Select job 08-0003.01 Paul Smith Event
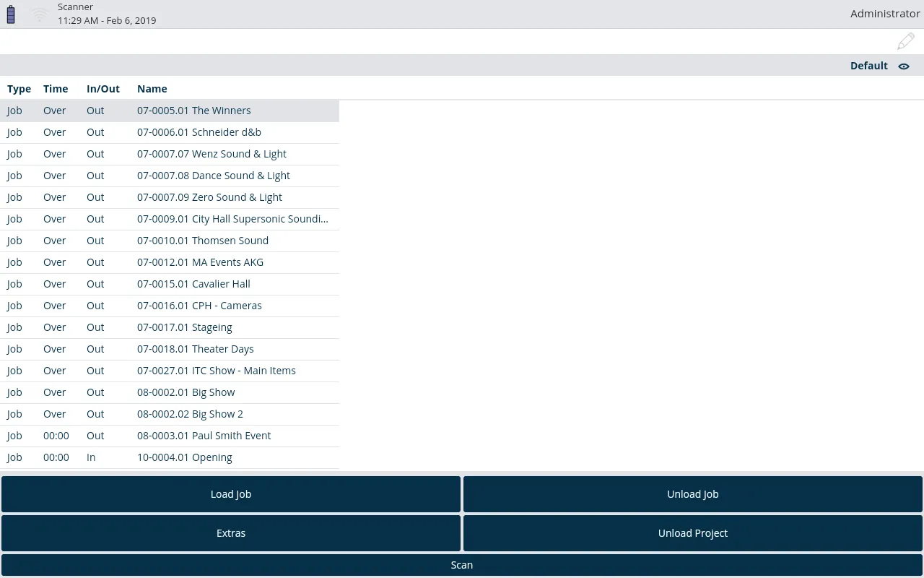Viewport: 924px width, 578px height. (170, 436)
